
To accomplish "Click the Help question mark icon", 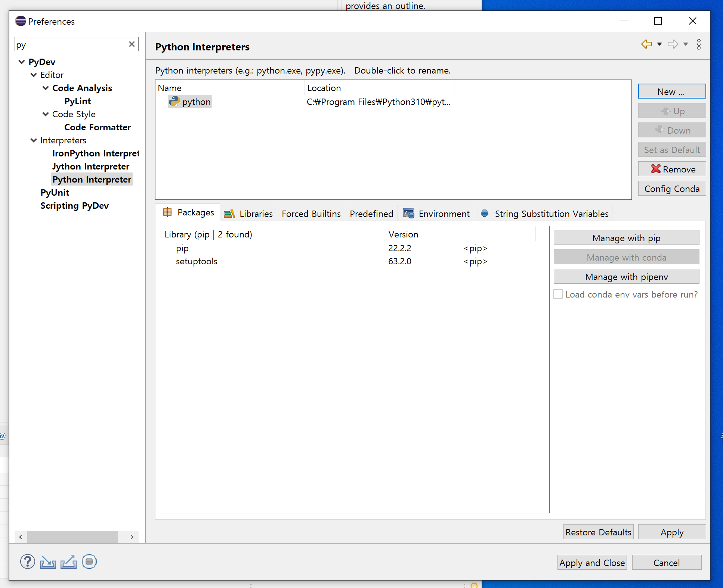I will [x=27, y=561].
